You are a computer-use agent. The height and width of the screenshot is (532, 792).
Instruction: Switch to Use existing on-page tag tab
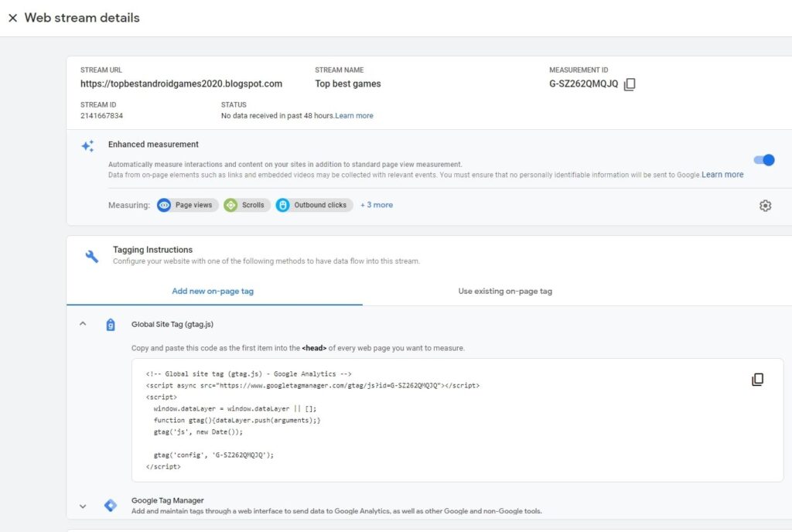(505, 292)
